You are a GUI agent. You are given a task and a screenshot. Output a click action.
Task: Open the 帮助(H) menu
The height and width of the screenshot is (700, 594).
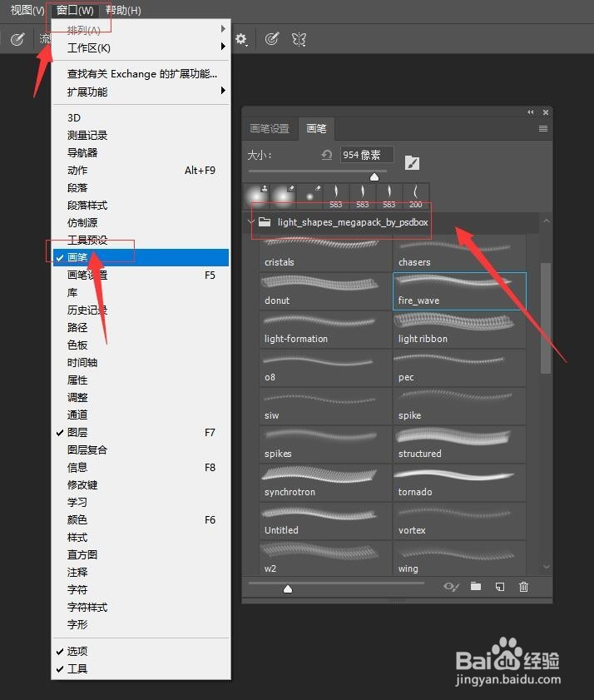[124, 10]
